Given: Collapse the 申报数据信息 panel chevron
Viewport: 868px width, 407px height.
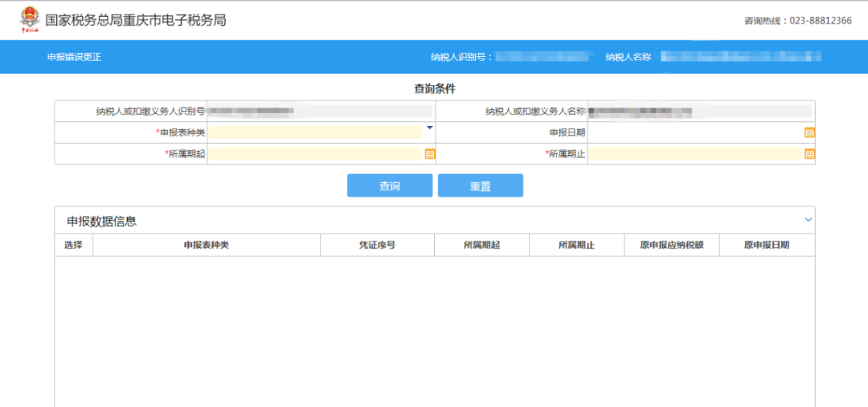Looking at the screenshot, I should (809, 220).
